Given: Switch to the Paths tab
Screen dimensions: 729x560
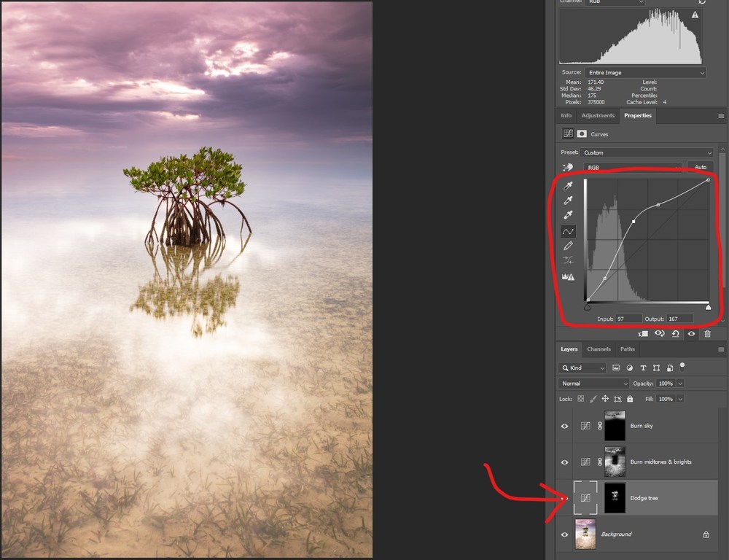Looking at the screenshot, I should coord(627,349).
